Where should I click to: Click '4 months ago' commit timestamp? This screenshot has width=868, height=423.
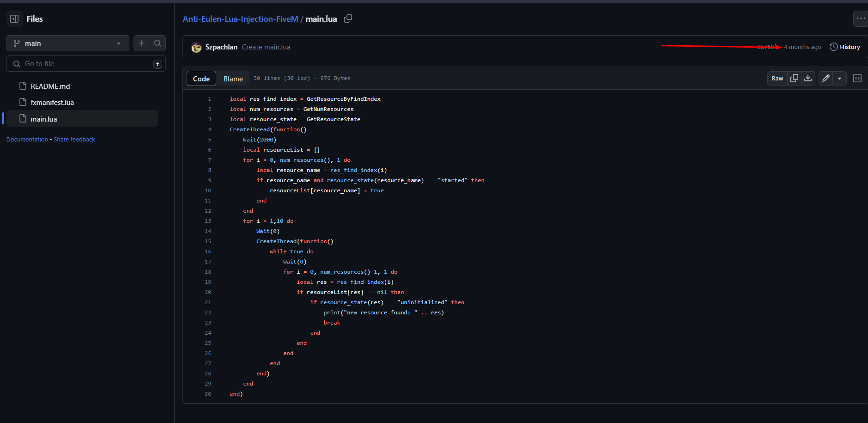point(802,47)
